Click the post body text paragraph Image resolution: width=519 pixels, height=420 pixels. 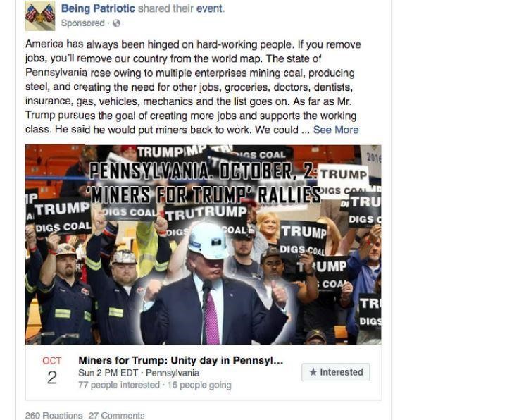[193, 87]
